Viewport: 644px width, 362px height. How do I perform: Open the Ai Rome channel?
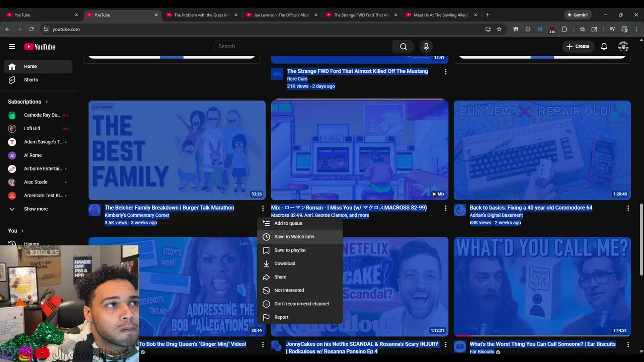point(38,155)
